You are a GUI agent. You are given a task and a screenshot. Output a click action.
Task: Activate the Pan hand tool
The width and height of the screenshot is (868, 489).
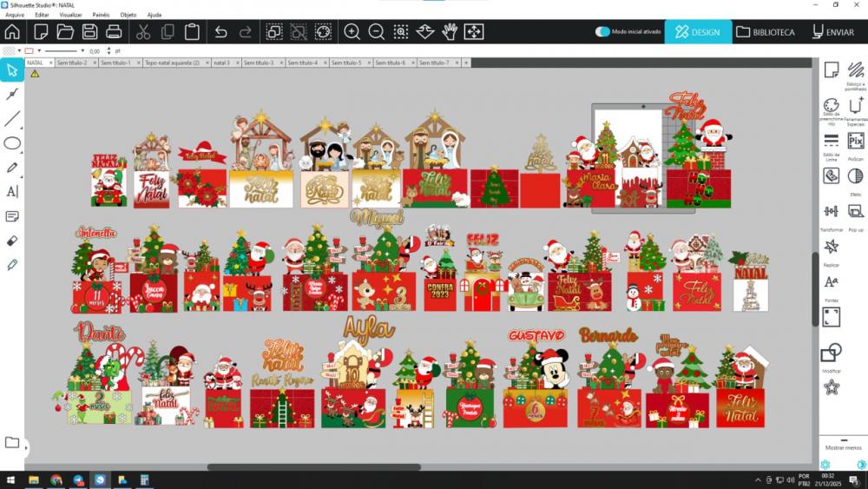450,32
